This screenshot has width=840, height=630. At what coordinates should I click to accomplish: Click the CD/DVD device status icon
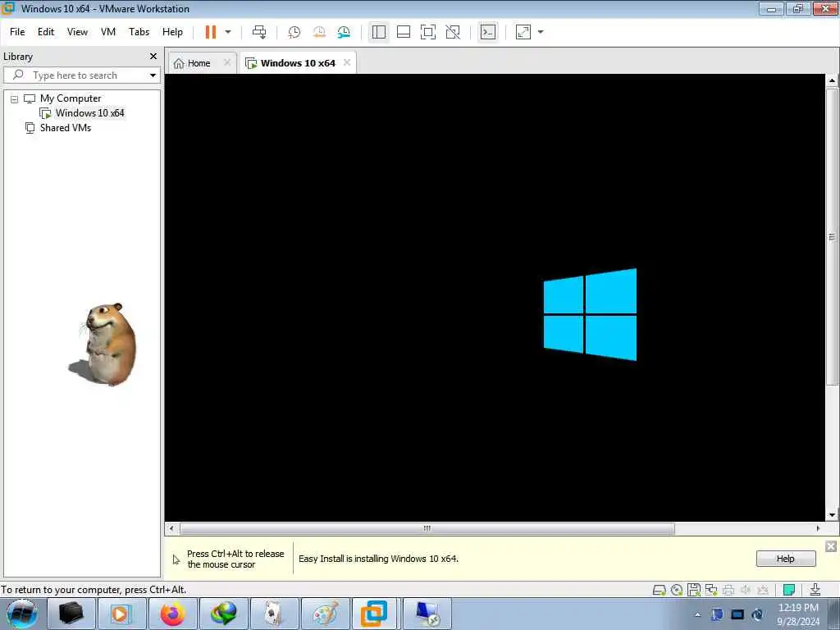pos(677,591)
